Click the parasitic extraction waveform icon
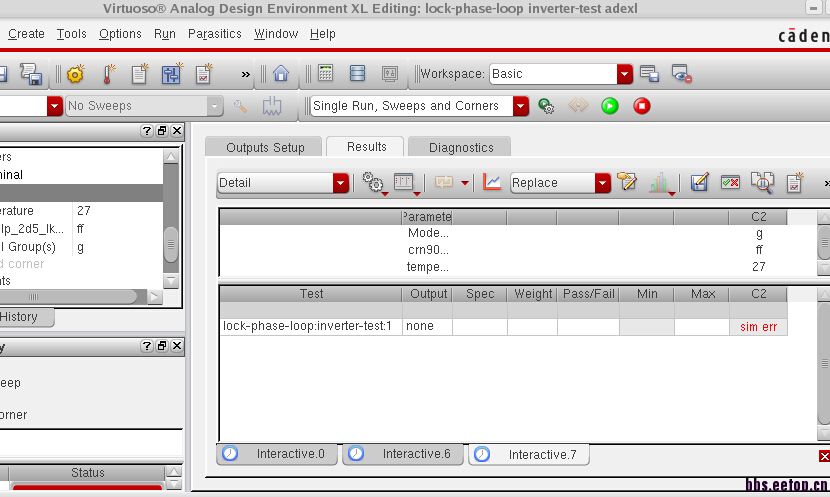 [272, 106]
